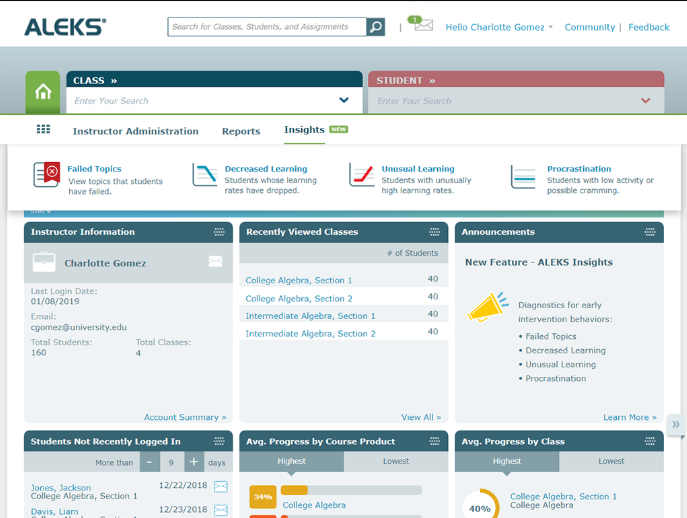This screenshot has height=518, width=687.
Task: Open Recently Viewed Classes panel grip menu
Action: [435, 232]
